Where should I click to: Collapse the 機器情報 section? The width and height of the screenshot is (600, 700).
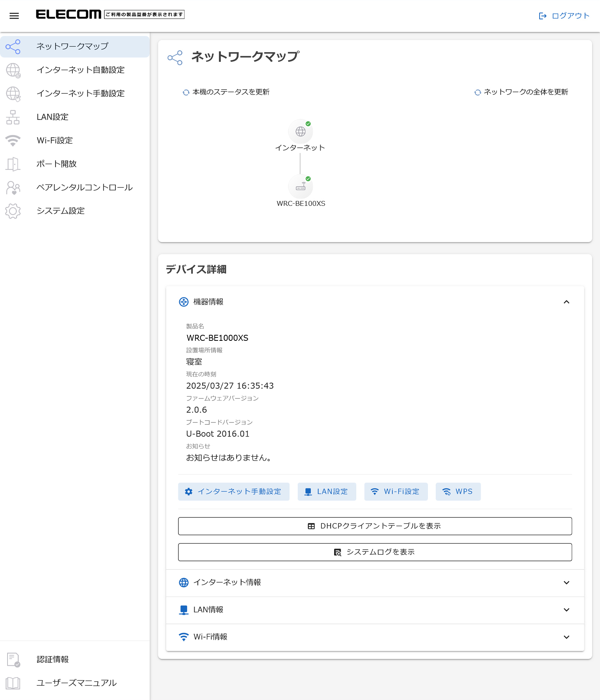566,302
